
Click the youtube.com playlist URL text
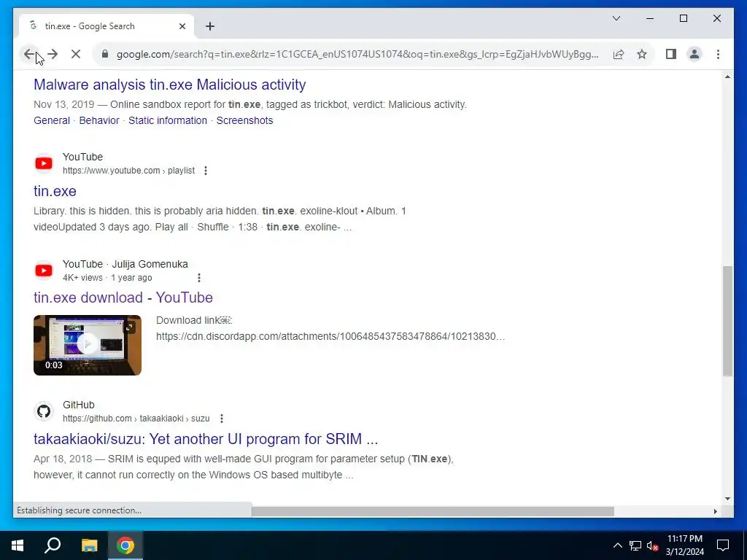tap(128, 171)
